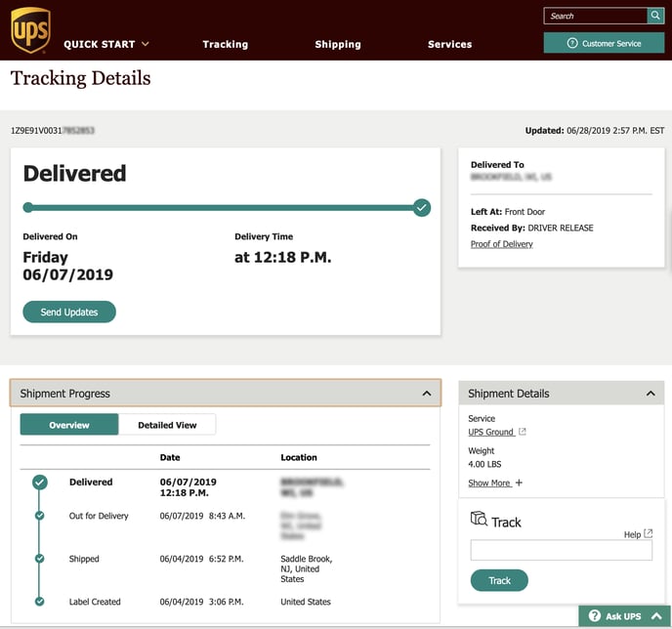The height and width of the screenshot is (629, 672).
Task: Click the Customer Service button
Action: click(x=604, y=43)
